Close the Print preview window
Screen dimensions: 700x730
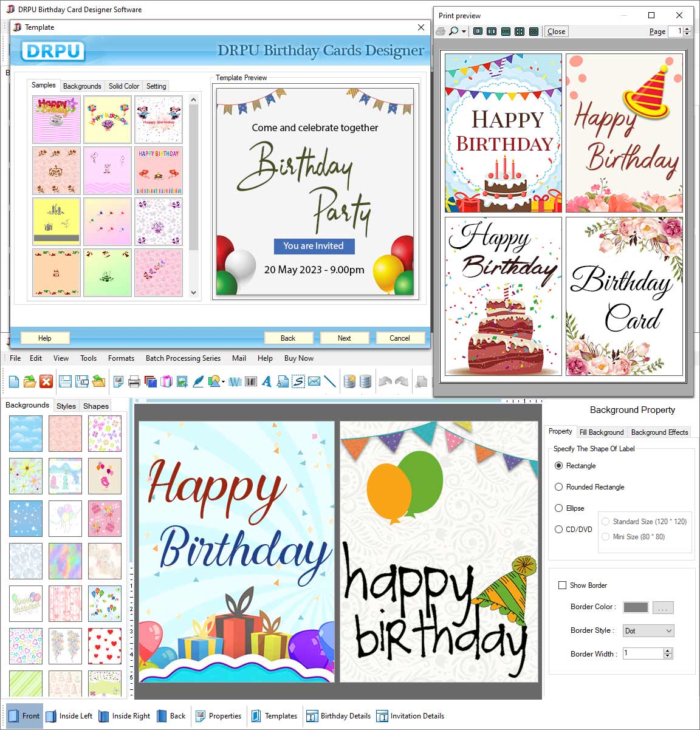[555, 31]
